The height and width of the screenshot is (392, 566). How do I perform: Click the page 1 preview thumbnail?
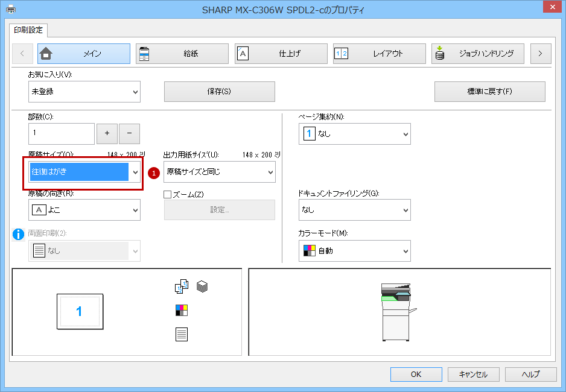click(x=80, y=312)
